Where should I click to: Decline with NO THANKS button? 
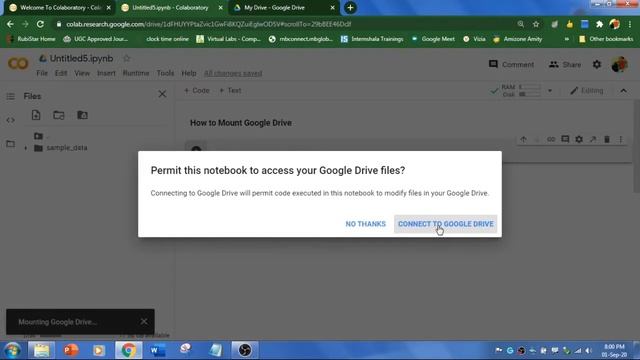click(x=365, y=224)
